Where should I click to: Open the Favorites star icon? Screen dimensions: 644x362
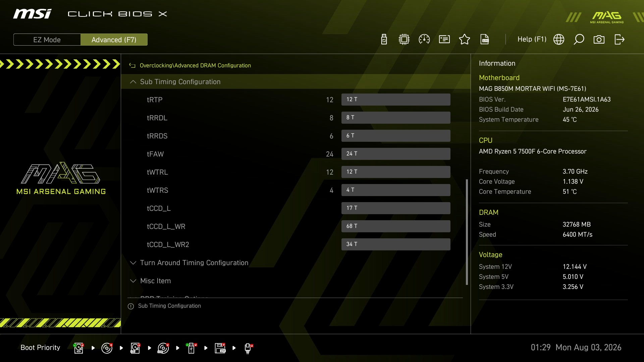(465, 40)
